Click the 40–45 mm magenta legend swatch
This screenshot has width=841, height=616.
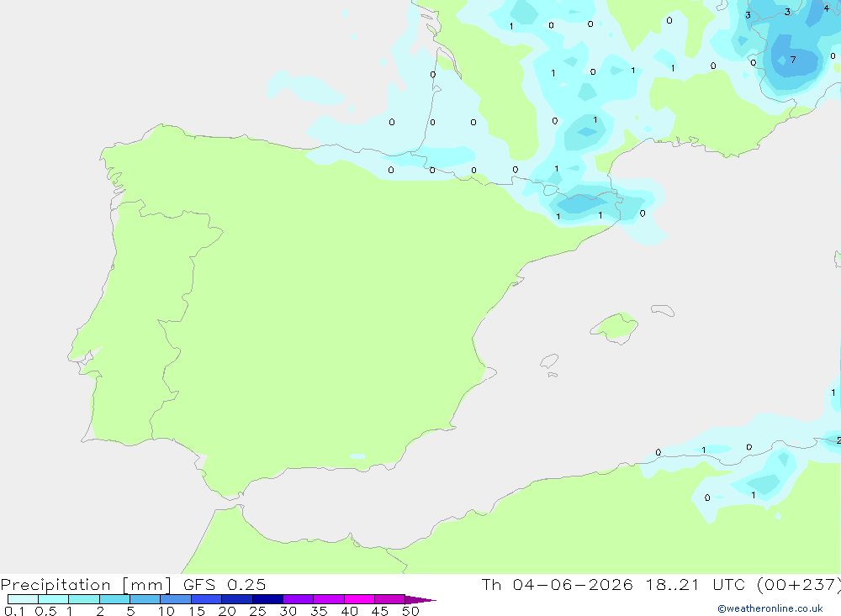coord(359,599)
